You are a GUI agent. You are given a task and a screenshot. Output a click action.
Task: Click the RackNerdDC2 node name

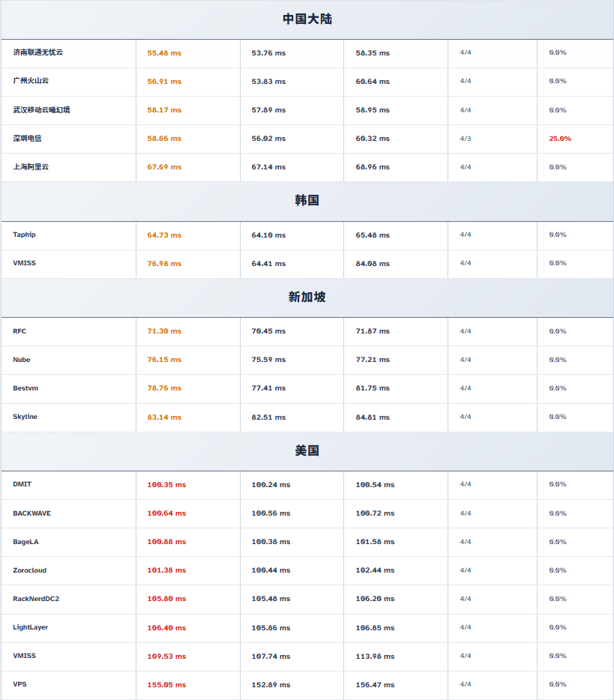pos(36,599)
